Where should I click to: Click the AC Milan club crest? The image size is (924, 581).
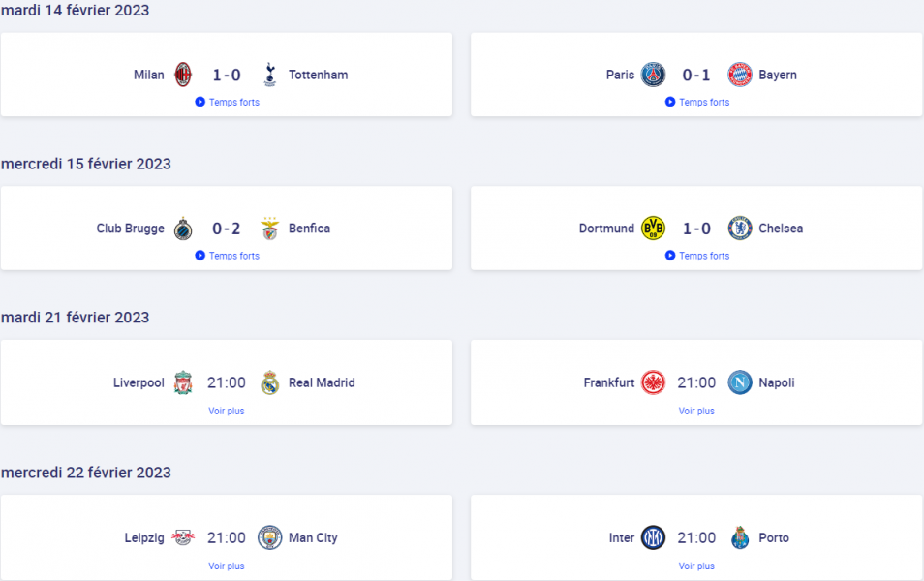183,75
